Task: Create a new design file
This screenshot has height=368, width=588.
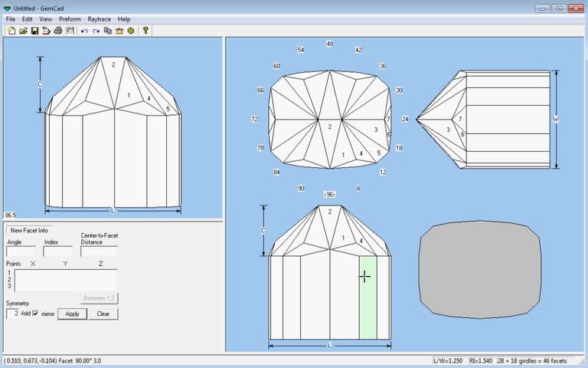Action: pyautogui.click(x=11, y=31)
